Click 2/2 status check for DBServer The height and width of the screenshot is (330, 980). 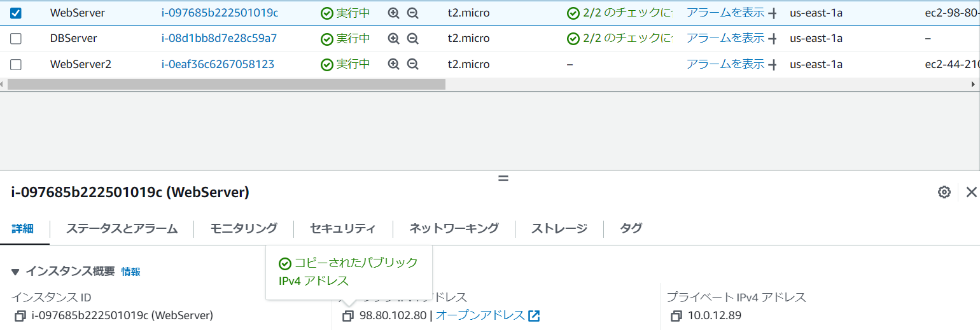[x=619, y=38]
